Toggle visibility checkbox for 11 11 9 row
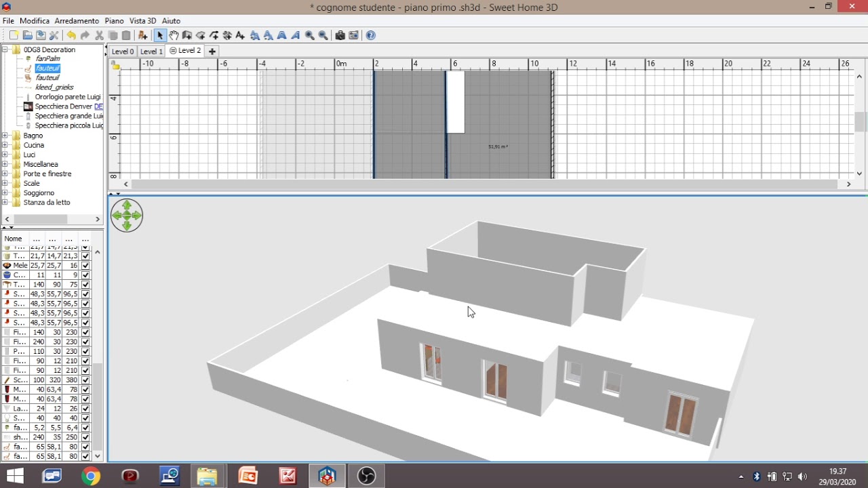 (x=85, y=275)
